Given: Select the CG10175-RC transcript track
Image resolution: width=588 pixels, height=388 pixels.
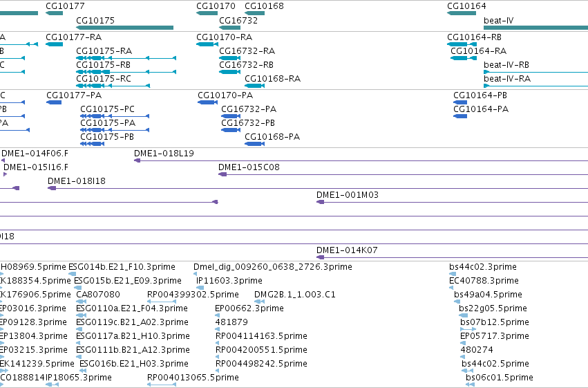Looking at the screenshot, I should click(x=113, y=86).
